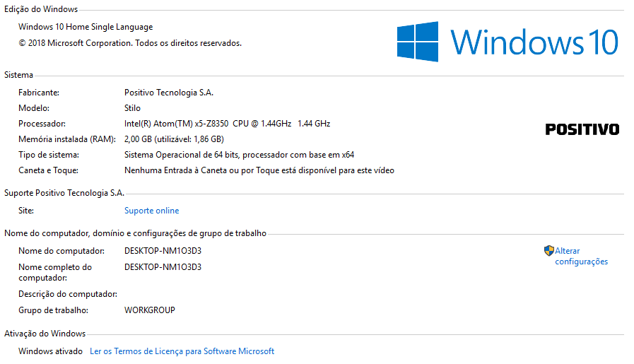
Task: Click Suporte Positivo Tecnologia S.A. heading
Action: (x=64, y=193)
